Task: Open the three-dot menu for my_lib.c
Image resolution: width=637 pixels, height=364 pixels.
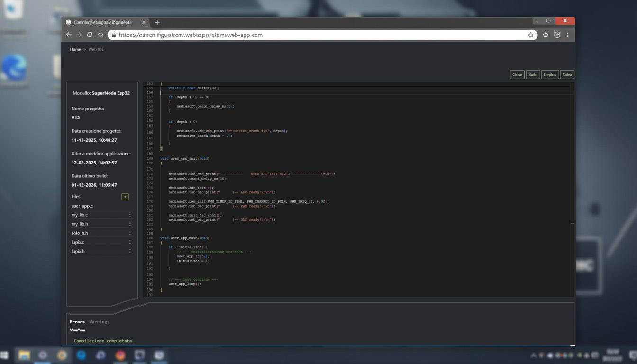Action: tap(130, 215)
